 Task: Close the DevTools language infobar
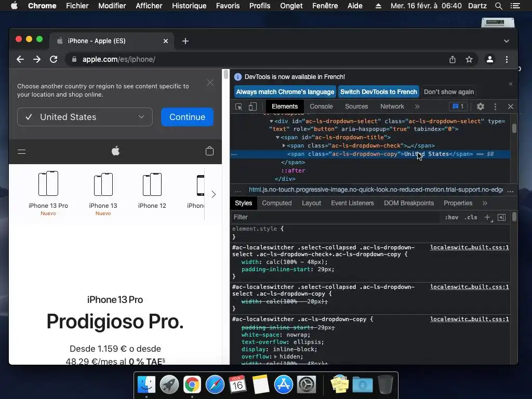[x=511, y=84]
